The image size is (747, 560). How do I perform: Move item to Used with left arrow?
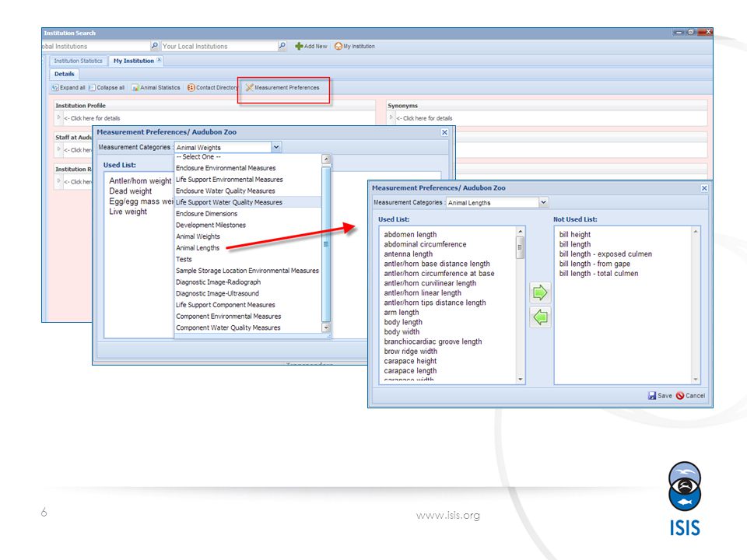tap(540, 317)
